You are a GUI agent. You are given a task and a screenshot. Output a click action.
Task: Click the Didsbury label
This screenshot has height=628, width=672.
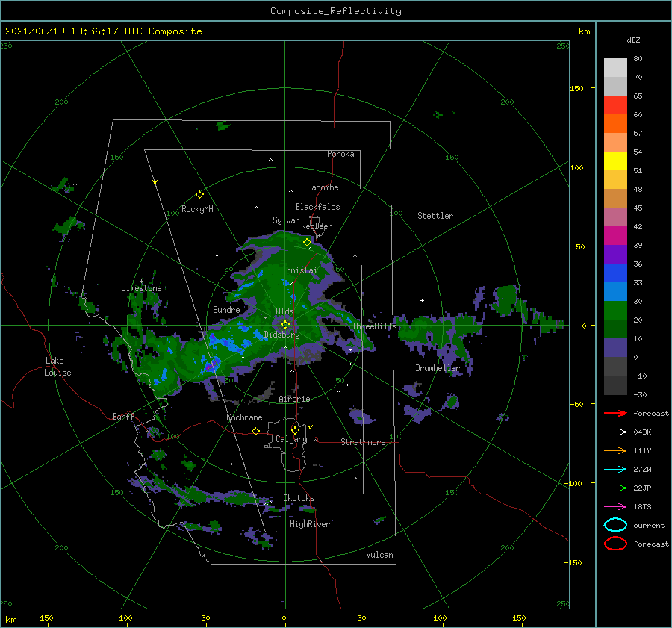coord(281,335)
